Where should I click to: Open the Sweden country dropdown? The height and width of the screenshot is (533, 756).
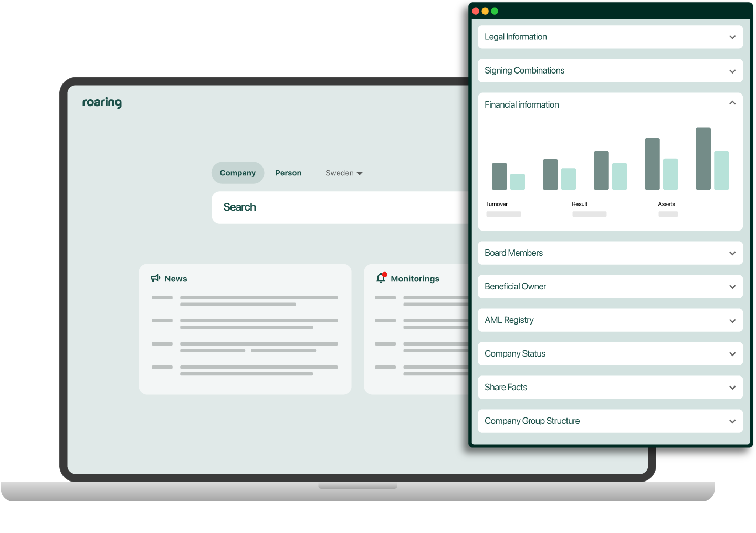(x=343, y=173)
